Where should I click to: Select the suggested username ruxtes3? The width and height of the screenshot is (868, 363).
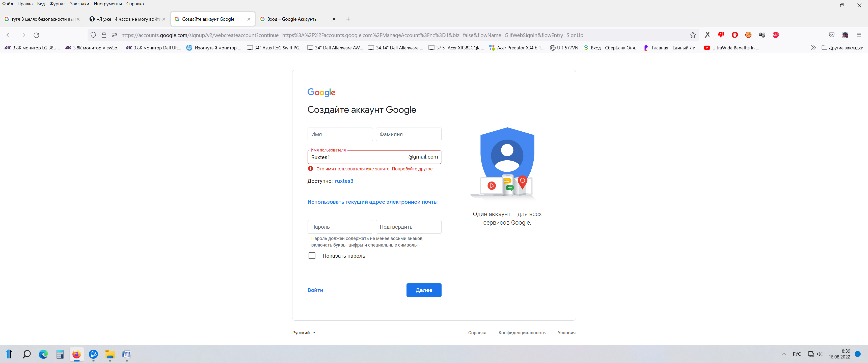tap(344, 181)
